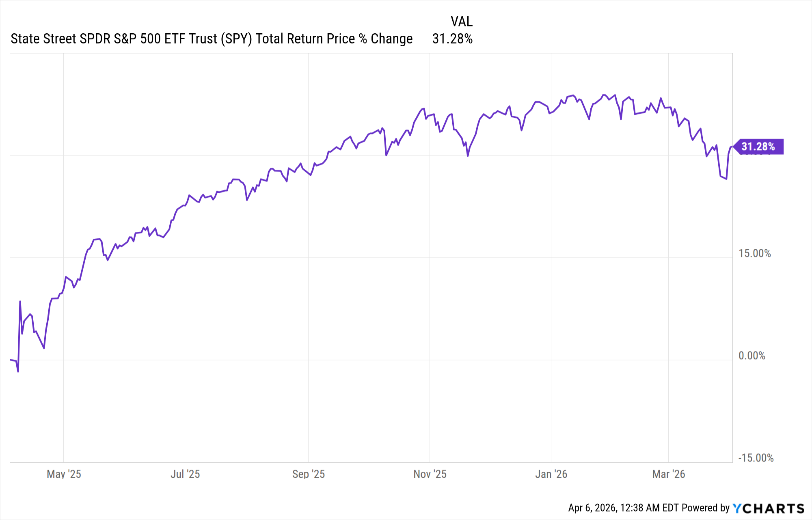Screen dimensions: 812x520
Task: Click the YCharts logo
Action: pos(768,508)
